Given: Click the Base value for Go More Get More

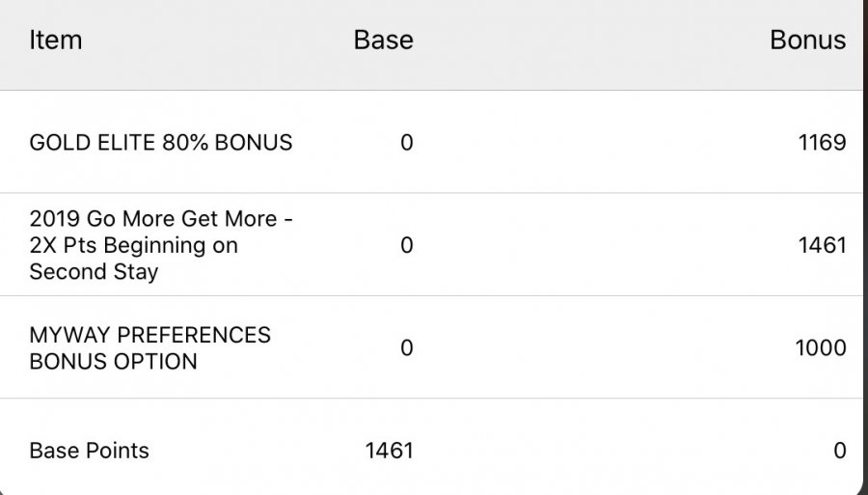Looking at the screenshot, I should [x=406, y=245].
